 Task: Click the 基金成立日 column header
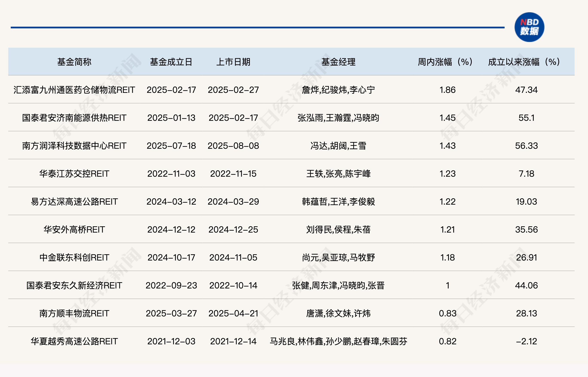(171, 62)
